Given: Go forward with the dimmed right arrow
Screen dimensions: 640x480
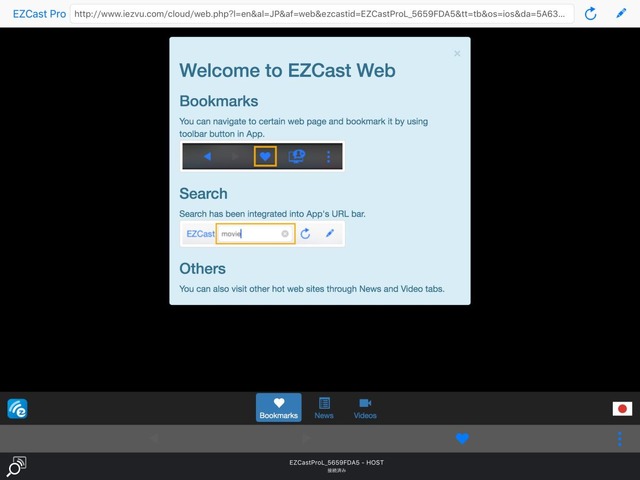Looking at the screenshot, I should point(307,438).
